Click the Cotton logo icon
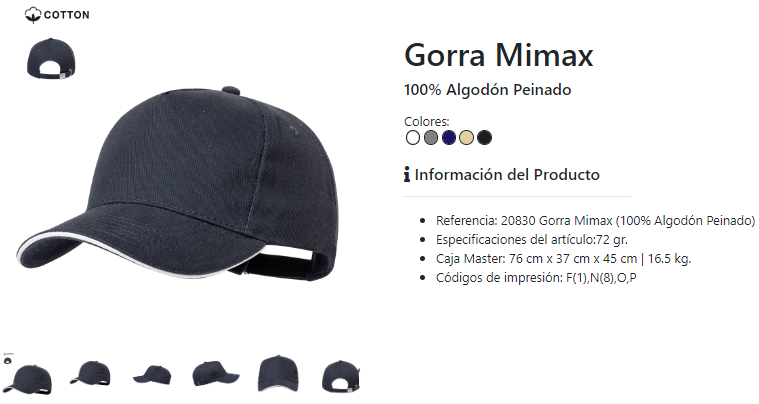The width and height of the screenshot is (759, 404). pos(33,15)
